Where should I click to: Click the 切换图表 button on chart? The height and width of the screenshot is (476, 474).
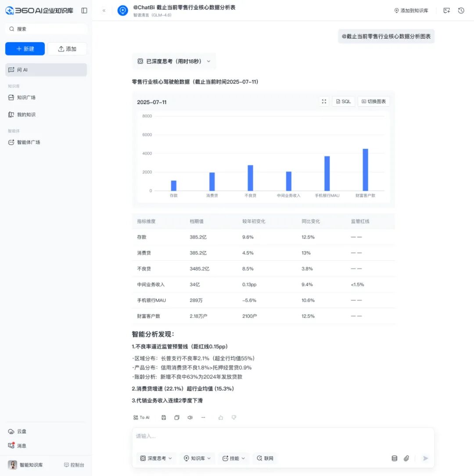pos(373,101)
